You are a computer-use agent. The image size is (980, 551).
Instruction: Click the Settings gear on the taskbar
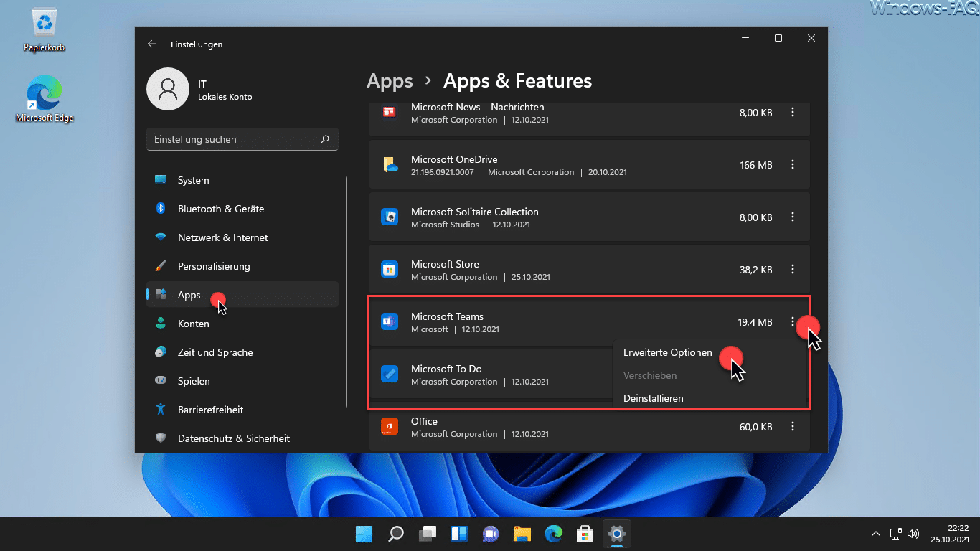[616, 534]
